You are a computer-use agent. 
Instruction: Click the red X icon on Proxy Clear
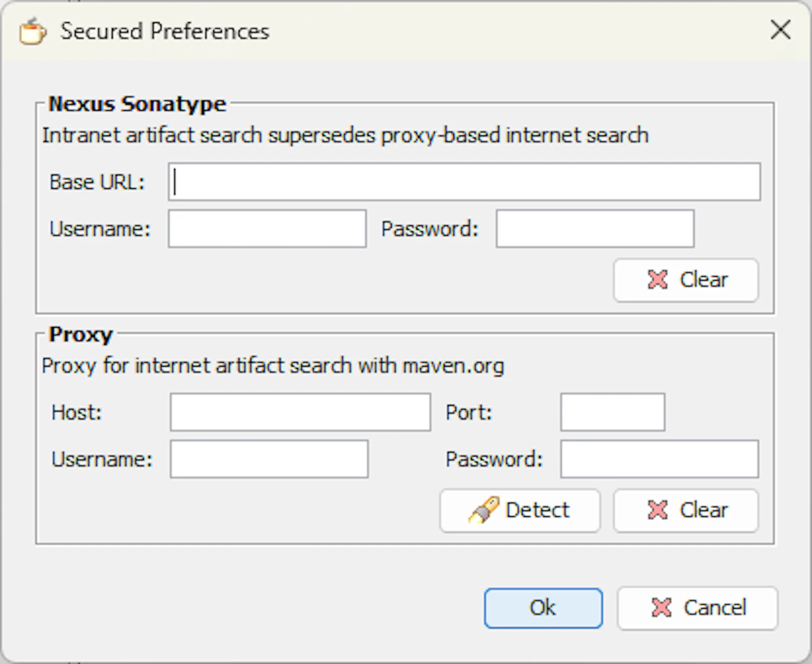658,510
